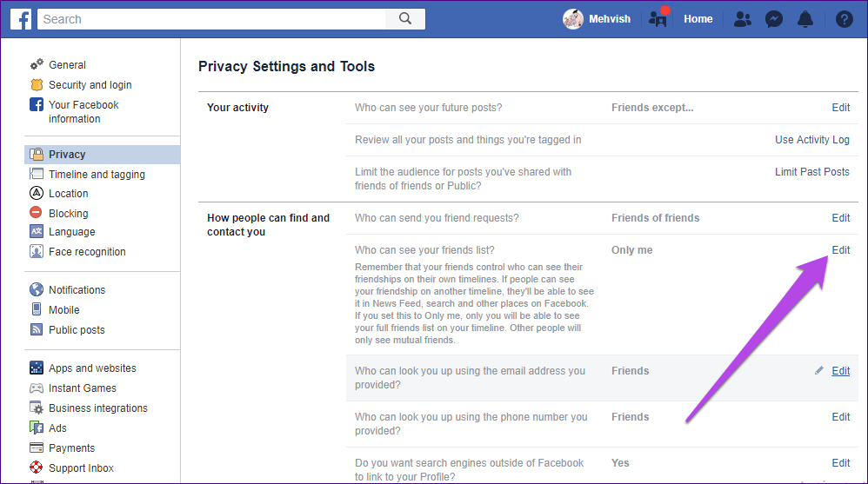This screenshot has width=868, height=484.
Task: Open Mobile settings label
Action: pyautogui.click(x=63, y=309)
